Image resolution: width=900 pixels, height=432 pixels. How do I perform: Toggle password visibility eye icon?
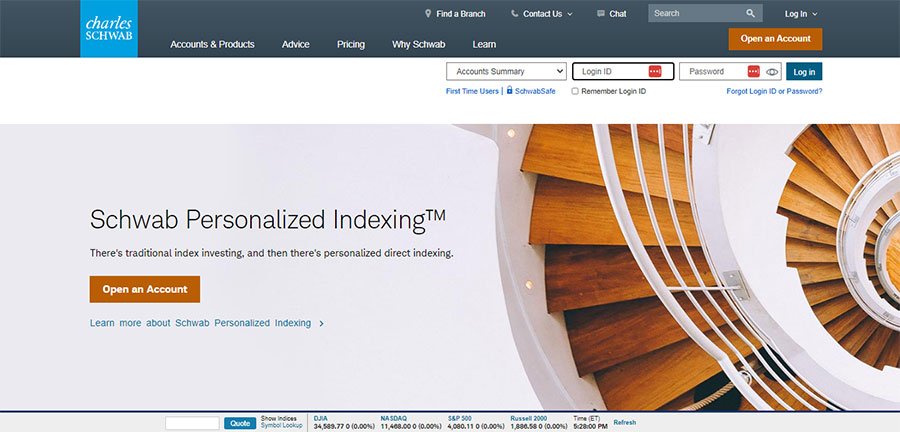coord(772,72)
